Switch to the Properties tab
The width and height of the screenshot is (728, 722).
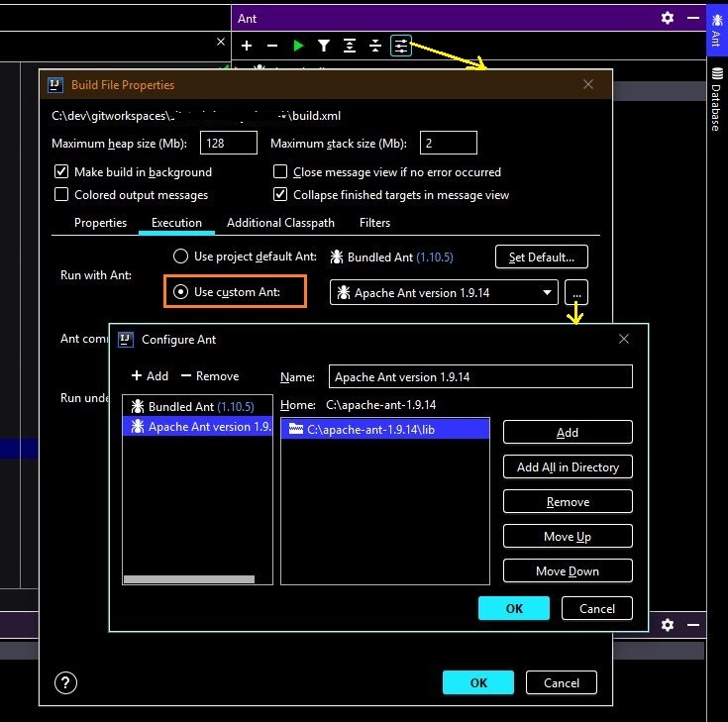point(100,223)
